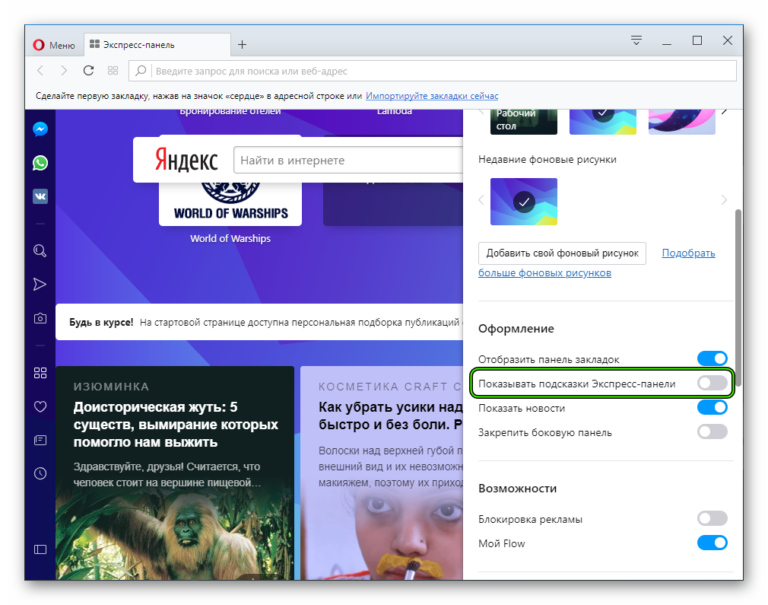Image resolution: width=768 pixels, height=605 pixels.
Task: Go forward with the forward arrow
Action: pyautogui.click(x=64, y=71)
